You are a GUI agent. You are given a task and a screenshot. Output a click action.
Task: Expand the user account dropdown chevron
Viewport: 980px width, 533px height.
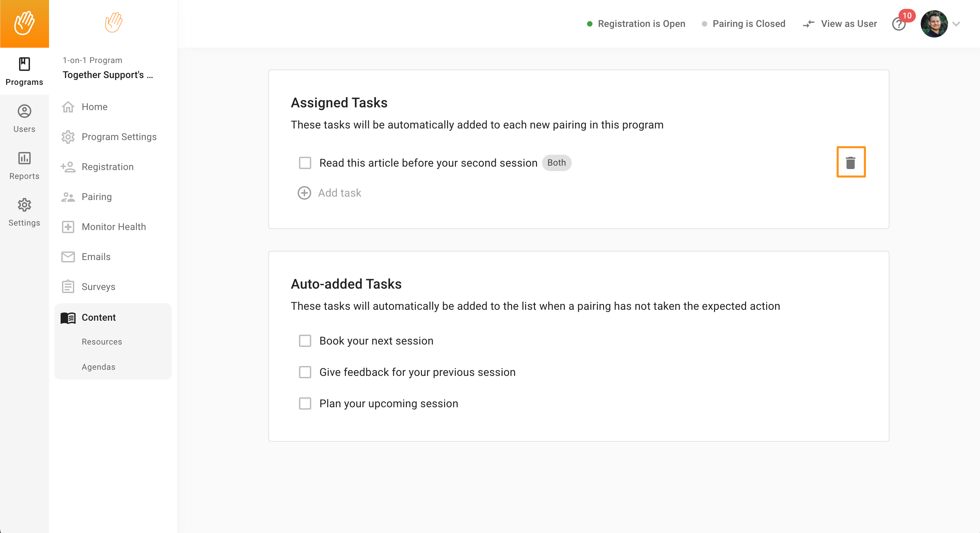pos(956,24)
